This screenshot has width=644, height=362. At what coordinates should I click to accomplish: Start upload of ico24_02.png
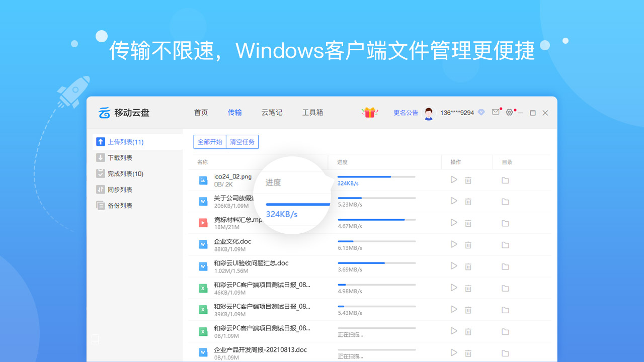click(x=454, y=179)
